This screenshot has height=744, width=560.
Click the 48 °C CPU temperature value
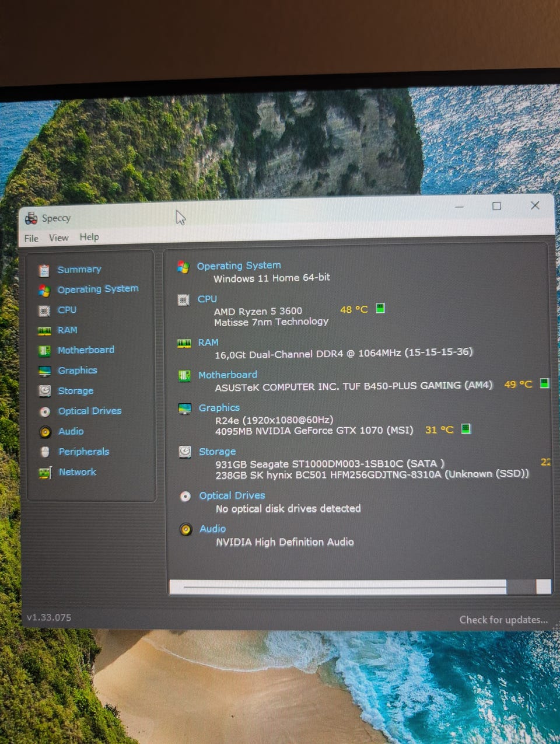point(354,309)
